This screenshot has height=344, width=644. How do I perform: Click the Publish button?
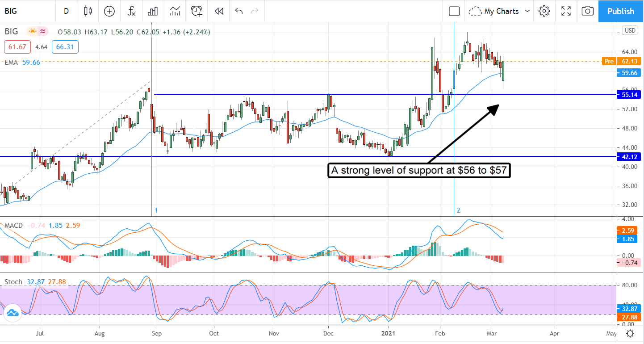[x=621, y=11]
